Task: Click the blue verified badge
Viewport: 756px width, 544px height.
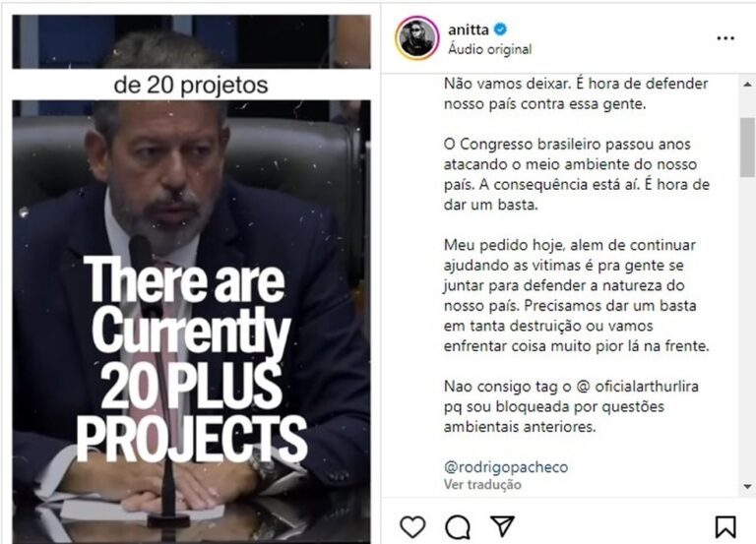Action: point(500,30)
